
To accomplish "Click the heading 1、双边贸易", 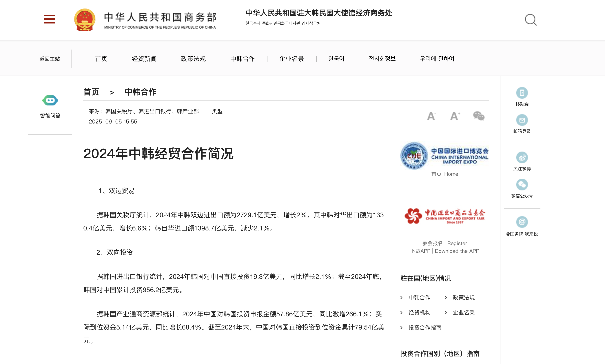I will [x=116, y=191].
